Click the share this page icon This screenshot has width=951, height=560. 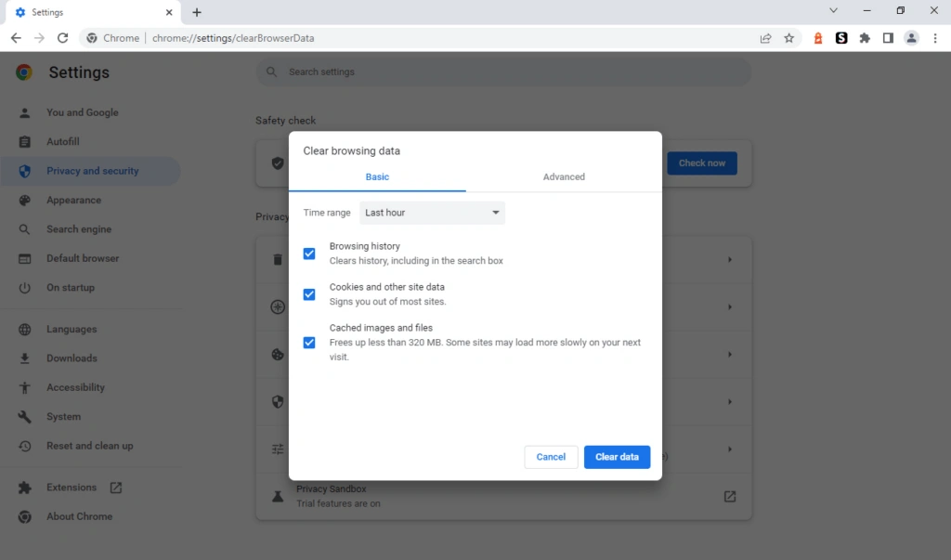tap(765, 38)
